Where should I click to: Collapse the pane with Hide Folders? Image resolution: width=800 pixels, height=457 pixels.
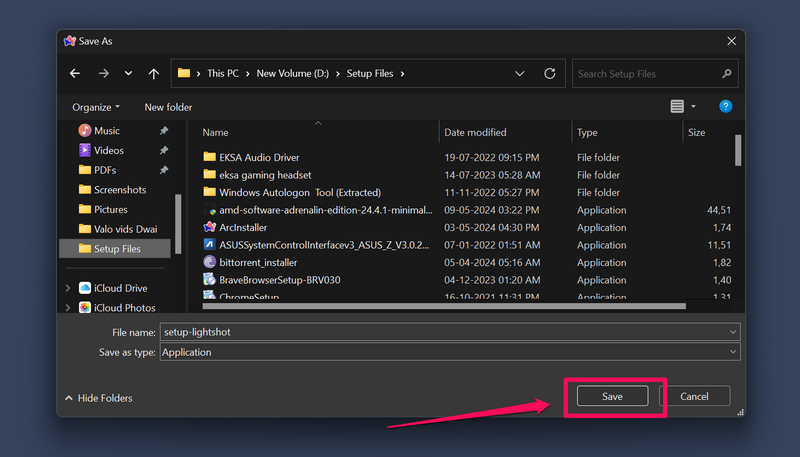click(98, 398)
